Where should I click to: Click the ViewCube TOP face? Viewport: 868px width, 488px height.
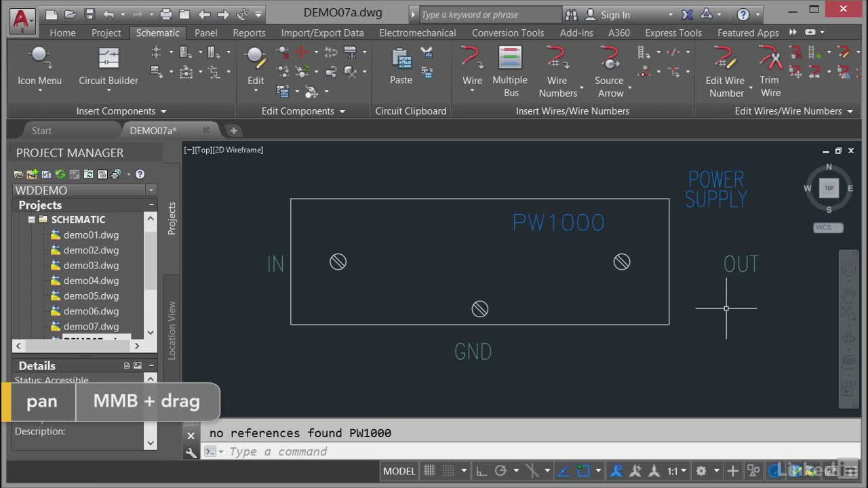[829, 188]
